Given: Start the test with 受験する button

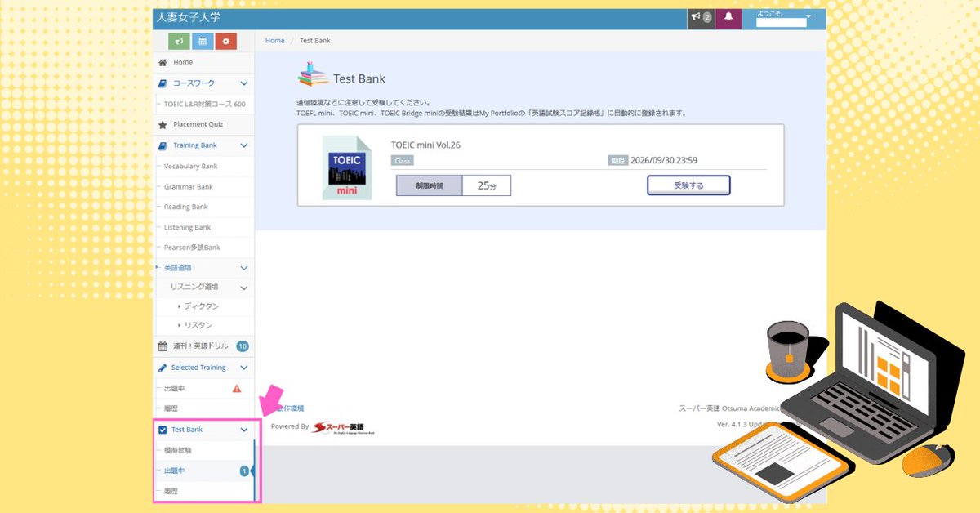Looking at the screenshot, I should point(688,185).
